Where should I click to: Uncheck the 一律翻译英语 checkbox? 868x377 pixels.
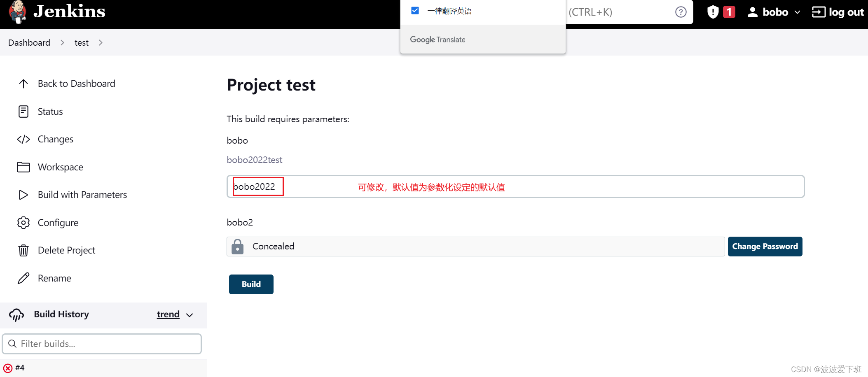[x=415, y=10]
